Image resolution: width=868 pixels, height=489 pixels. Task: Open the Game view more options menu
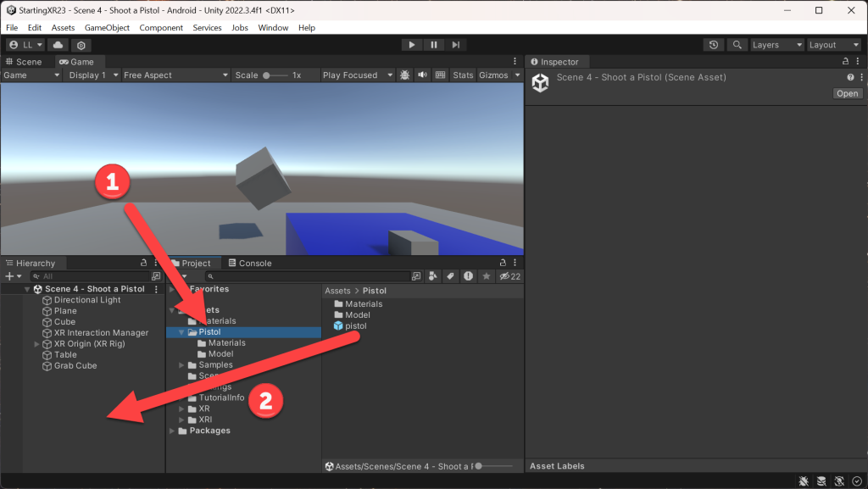coord(515,61)
